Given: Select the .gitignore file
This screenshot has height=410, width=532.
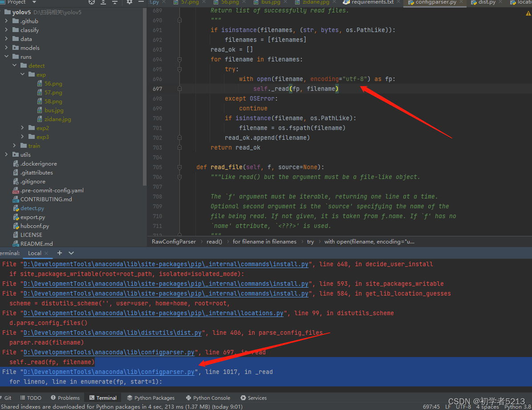Looking at the screenshot, I should tap(33, 182).
